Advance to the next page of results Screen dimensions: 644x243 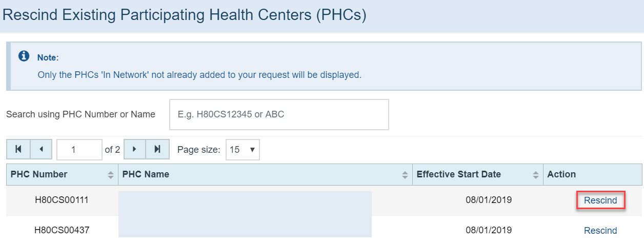(x=135, y=150)
